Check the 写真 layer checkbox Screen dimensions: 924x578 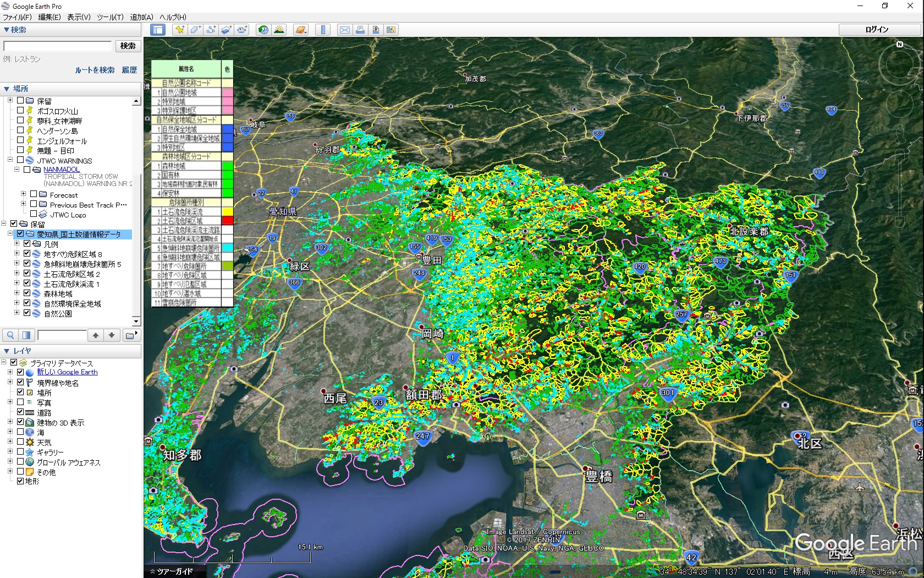(x=20, y=402)
